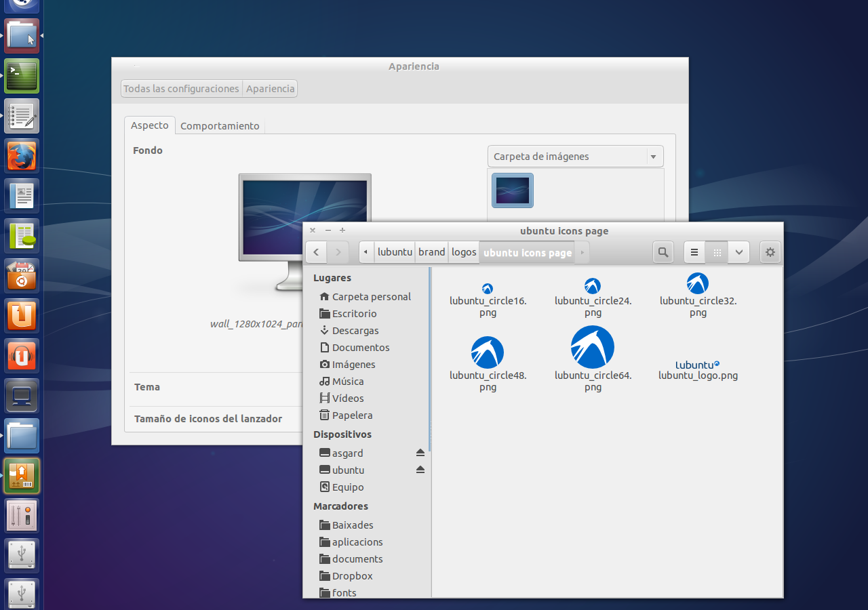The height and width of the screenshot is (610, 868).
Task: Open the archive manager launcher icon
Action: coord(22,476)
